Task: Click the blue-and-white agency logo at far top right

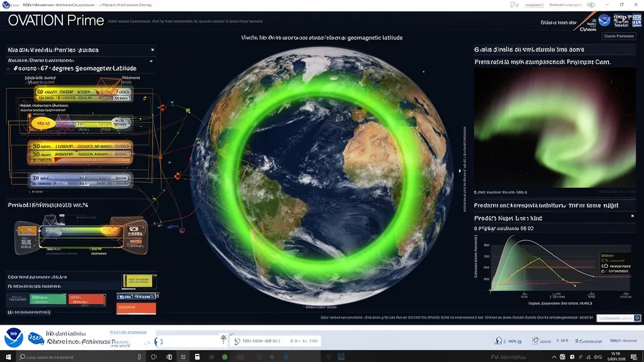Action: (637, 21)
